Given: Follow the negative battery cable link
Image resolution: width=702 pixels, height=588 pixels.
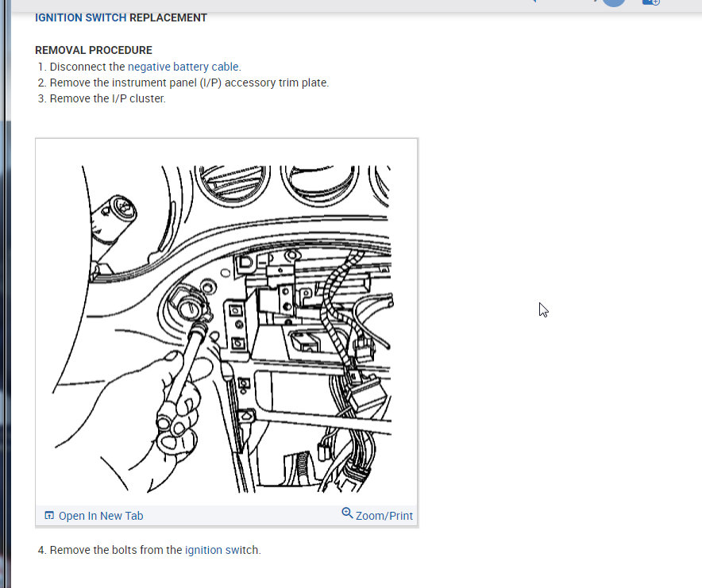Looking at the screenshot, I should tap(183, 67).
